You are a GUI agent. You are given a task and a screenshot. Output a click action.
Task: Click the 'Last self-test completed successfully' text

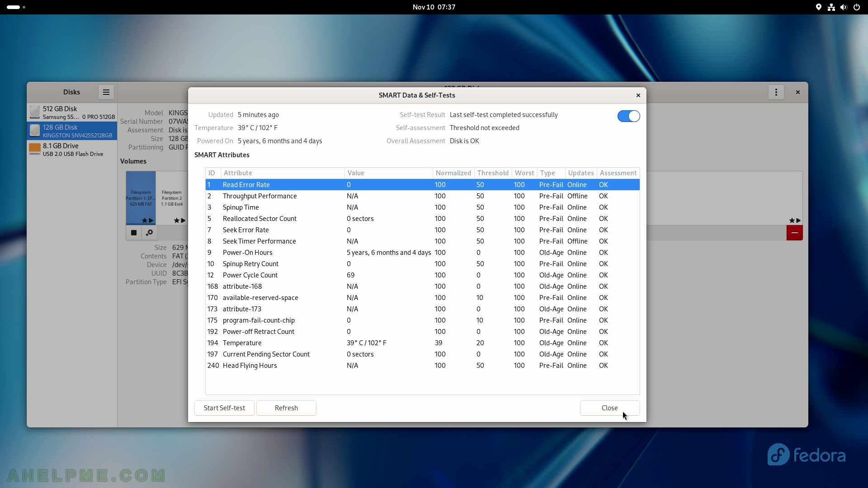(504, 115)
